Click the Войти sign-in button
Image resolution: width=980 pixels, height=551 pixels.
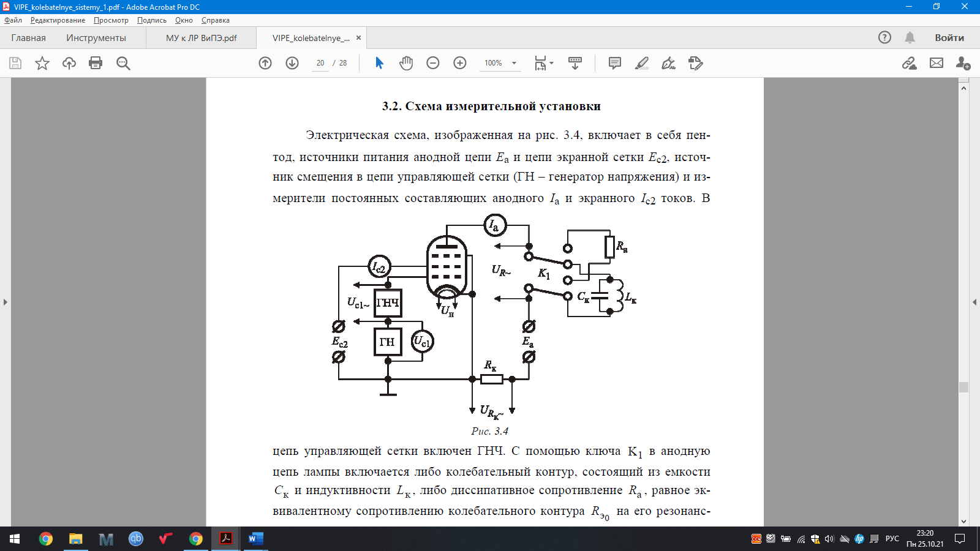(949, 38)
